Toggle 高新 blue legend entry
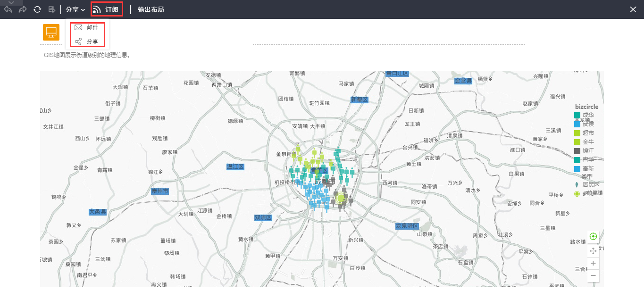 pos(587,168)
